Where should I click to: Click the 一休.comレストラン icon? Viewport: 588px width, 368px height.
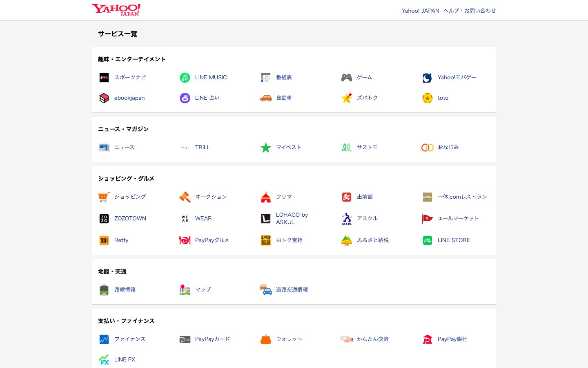click(428, 197)
